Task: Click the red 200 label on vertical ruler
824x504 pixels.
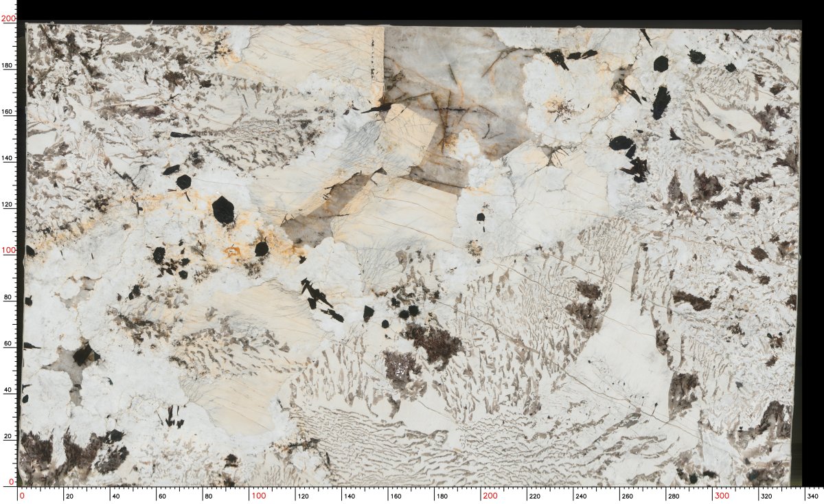Action: pos(8,19)
